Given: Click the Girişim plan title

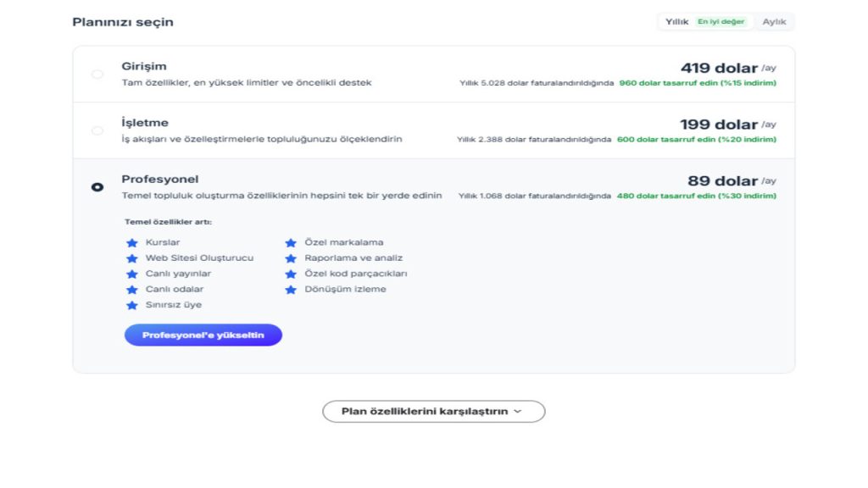Looking at the screenshot, I should click(x=144, y=66).
